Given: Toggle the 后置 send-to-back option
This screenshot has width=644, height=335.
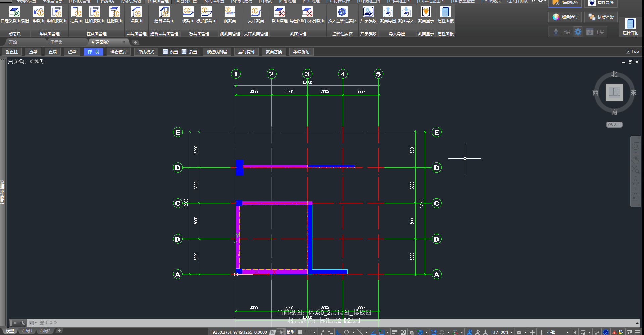Looking at the screenshot, I should point(189,52).
